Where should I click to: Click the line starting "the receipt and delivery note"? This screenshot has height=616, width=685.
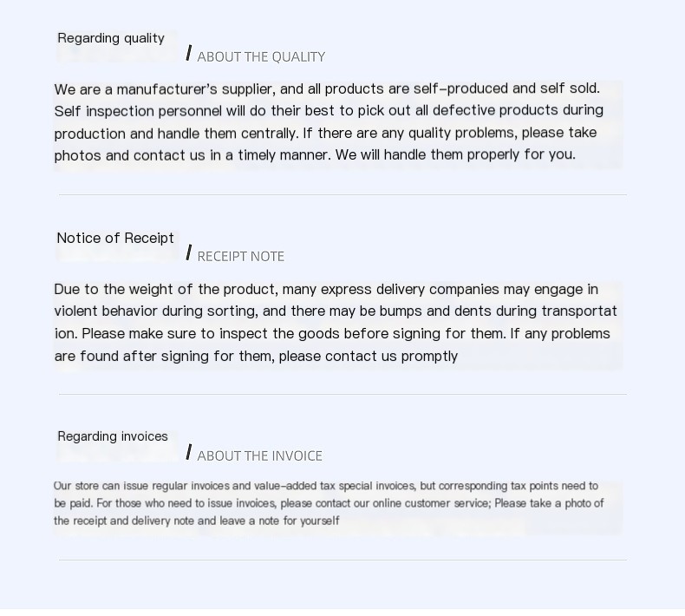[x=196, y=521]
